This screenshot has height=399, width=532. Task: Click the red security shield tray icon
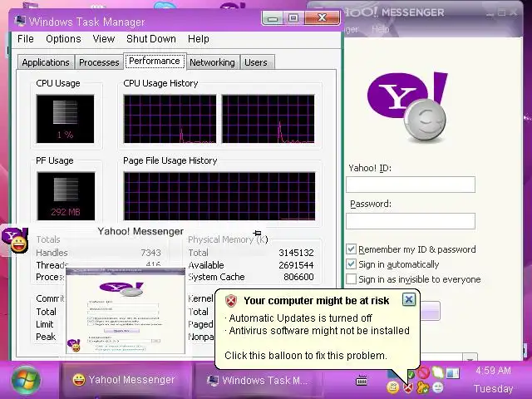(408, 387)
